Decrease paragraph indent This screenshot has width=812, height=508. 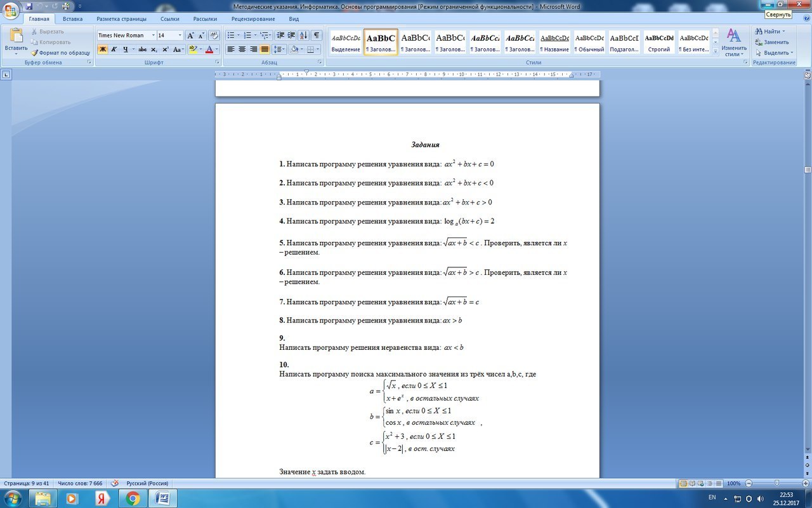click(281, 36)
